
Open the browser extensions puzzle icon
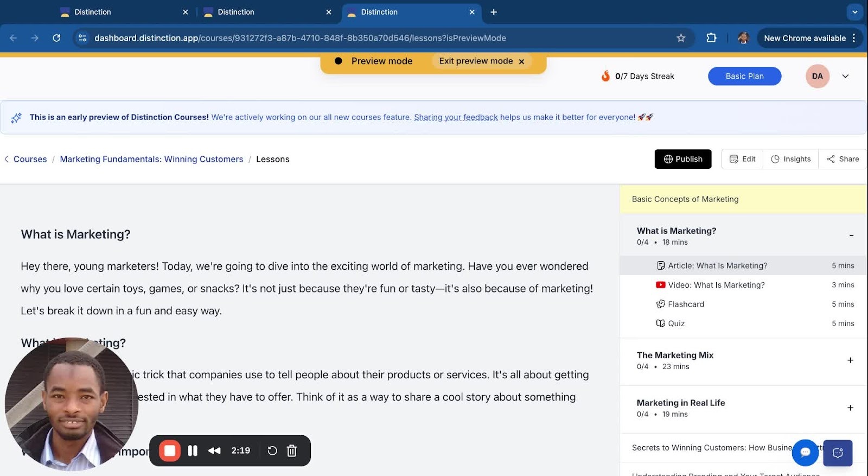coord(711,38)
